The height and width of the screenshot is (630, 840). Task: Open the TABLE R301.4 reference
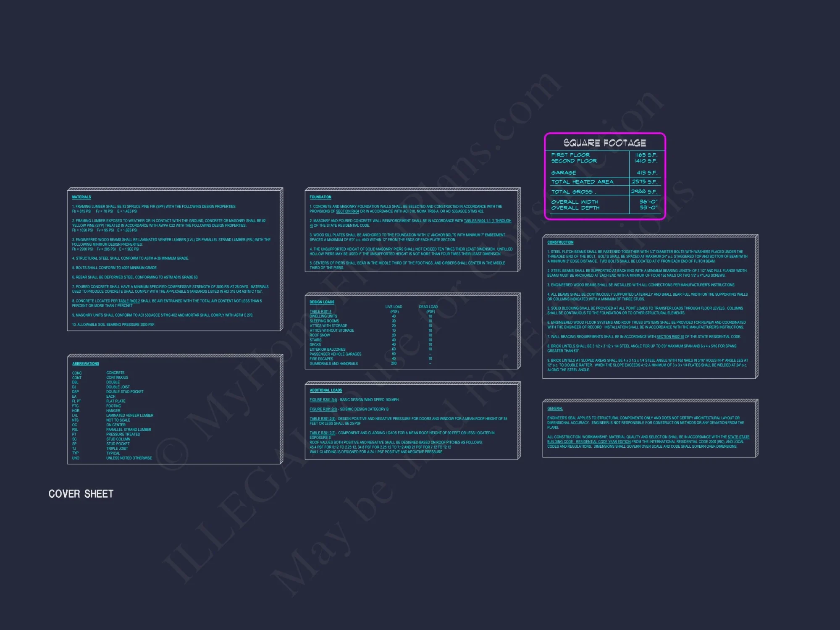click(320, 312)
